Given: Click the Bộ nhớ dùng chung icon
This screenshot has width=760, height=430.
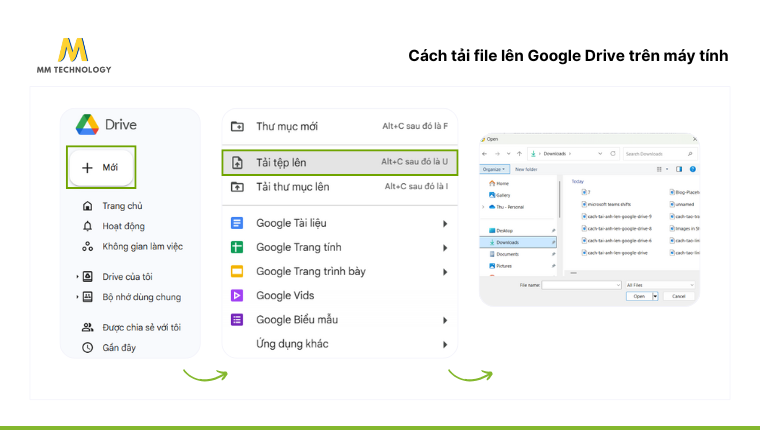Looking at the screenshot, I should 87,297.
